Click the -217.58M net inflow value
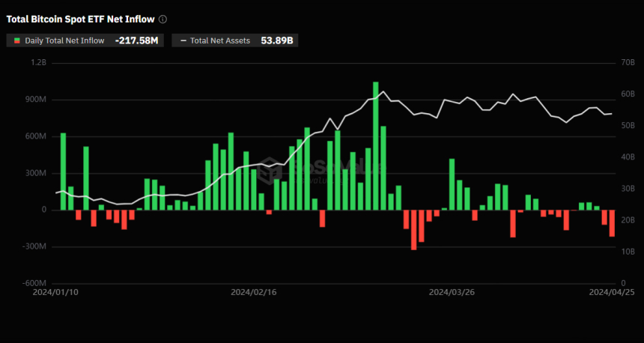Screen dimensions: 644x343 (137, 40)
